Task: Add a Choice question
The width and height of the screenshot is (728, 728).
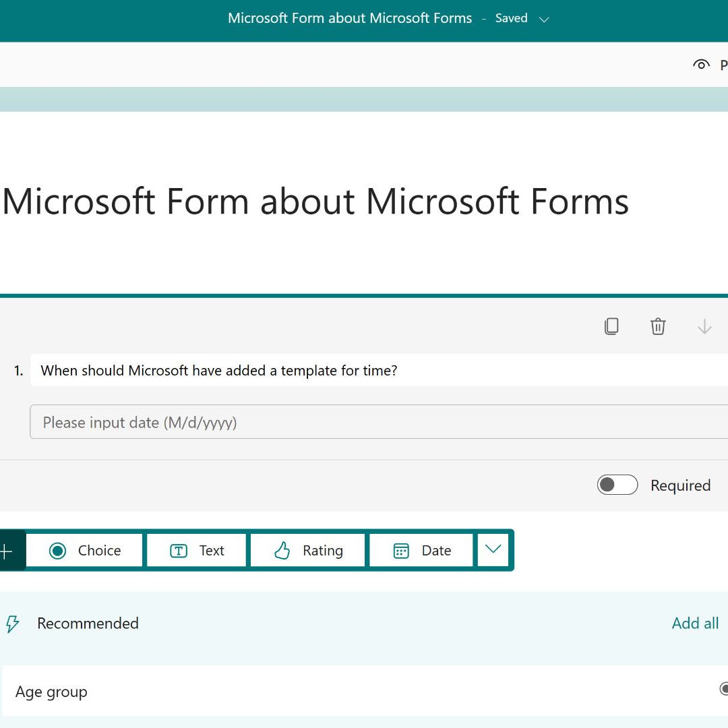Action: [84, 550]
